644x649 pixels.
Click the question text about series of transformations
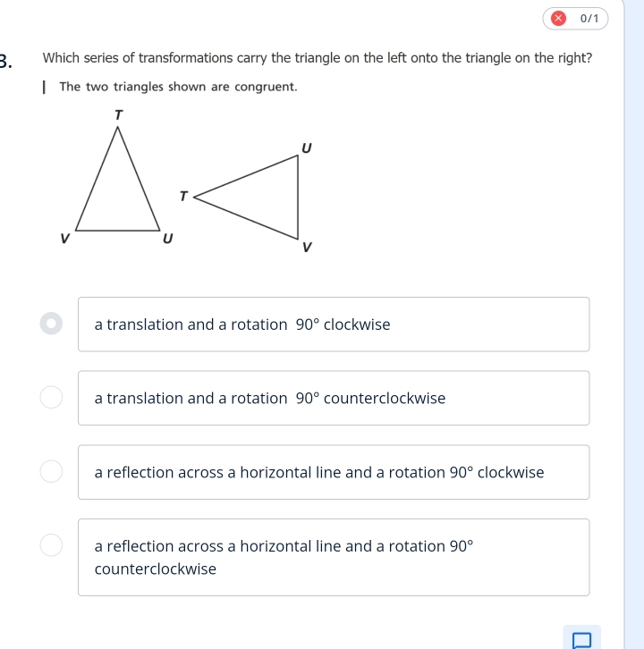click(x=317, y=58)
